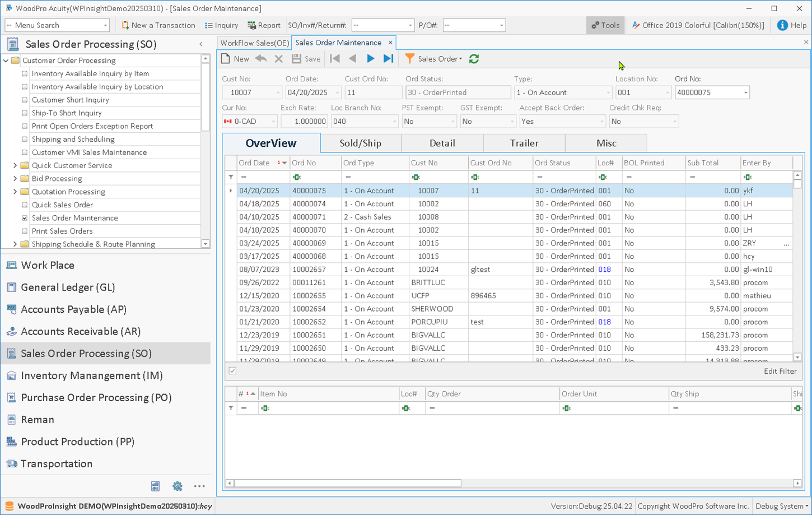Switch to the WorkFlow Sales(OE) tab
The width and height of the screenshot is (812, 515).
tap(254, 43)
